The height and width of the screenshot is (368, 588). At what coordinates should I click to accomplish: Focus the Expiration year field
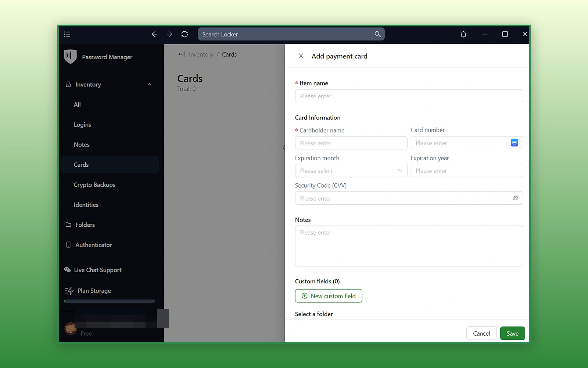[x=467, y=171]
